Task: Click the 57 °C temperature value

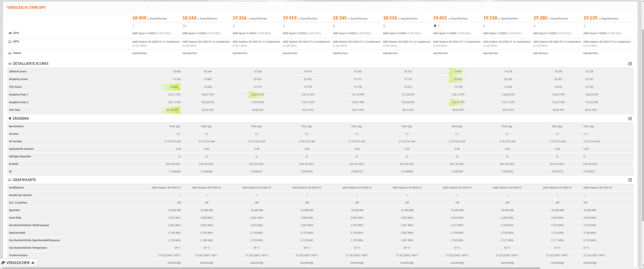Action: 586,248
